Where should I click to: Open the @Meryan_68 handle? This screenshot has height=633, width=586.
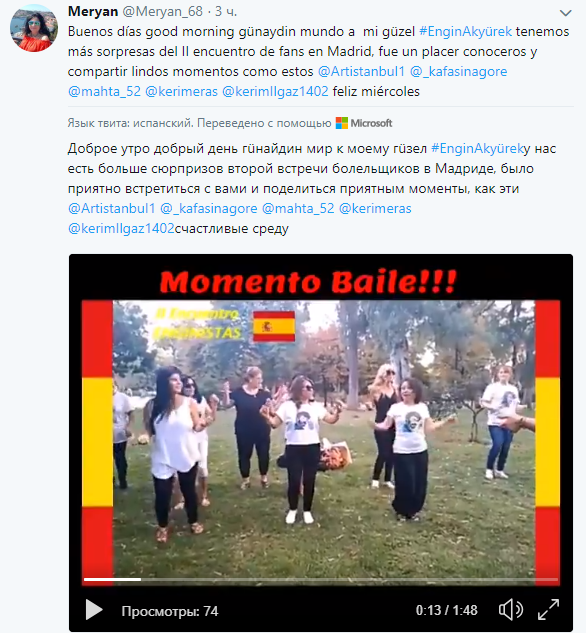pos(162,11)
